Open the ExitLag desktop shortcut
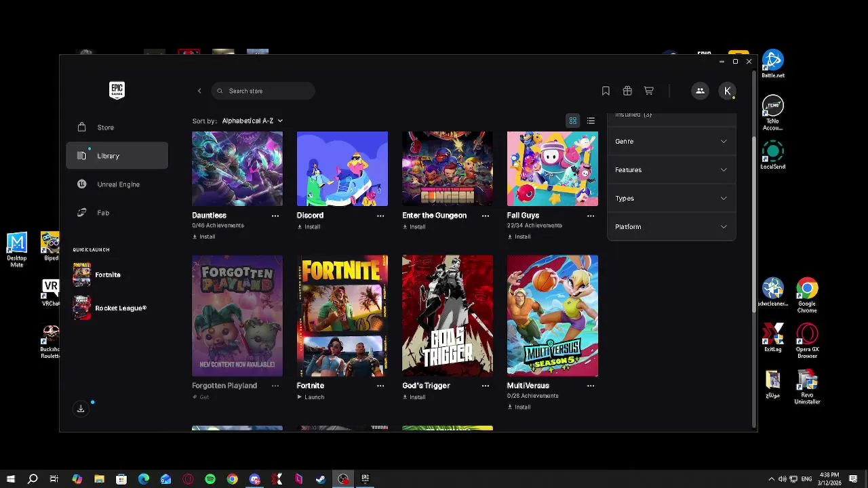868x488 pixels. coord(773,337)
